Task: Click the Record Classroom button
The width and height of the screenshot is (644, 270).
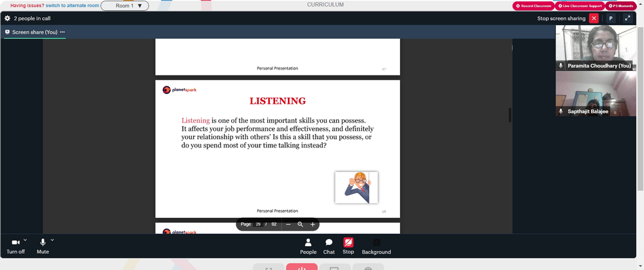Action: pyautogui.click(x=533, y=6)
